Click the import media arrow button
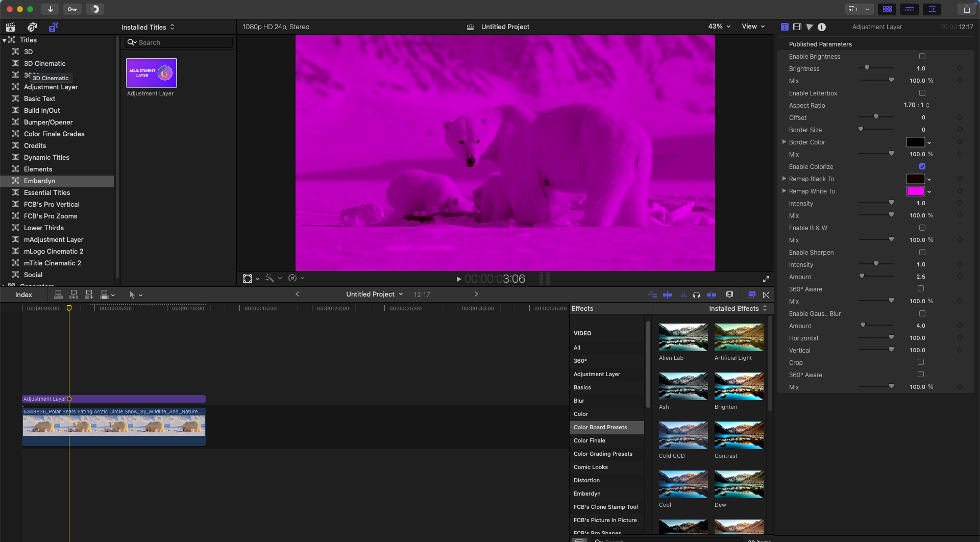The width and height of the screenshot is (980, 542). pos(50,9)
